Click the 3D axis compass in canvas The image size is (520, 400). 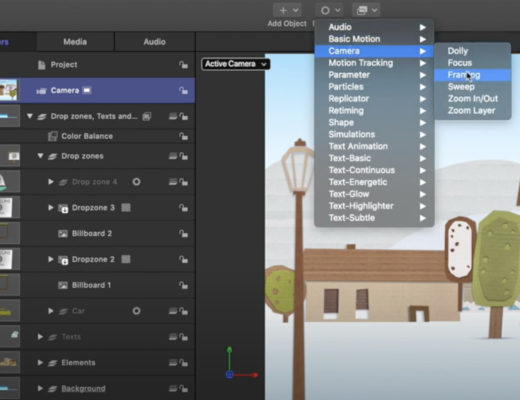coord(242,363)
